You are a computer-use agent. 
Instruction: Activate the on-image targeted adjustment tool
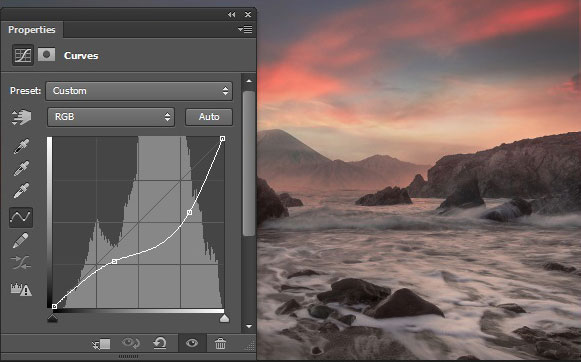click(x=21, y=117)
